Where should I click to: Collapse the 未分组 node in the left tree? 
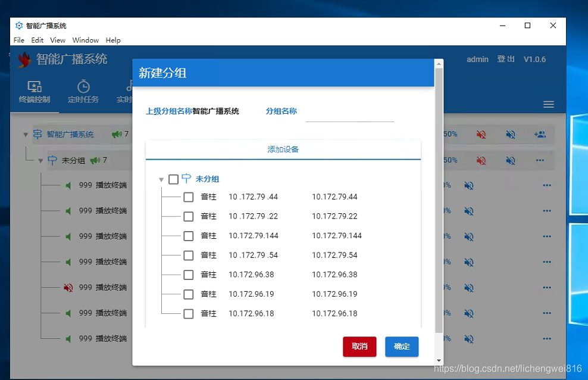[x=40, y=160]
